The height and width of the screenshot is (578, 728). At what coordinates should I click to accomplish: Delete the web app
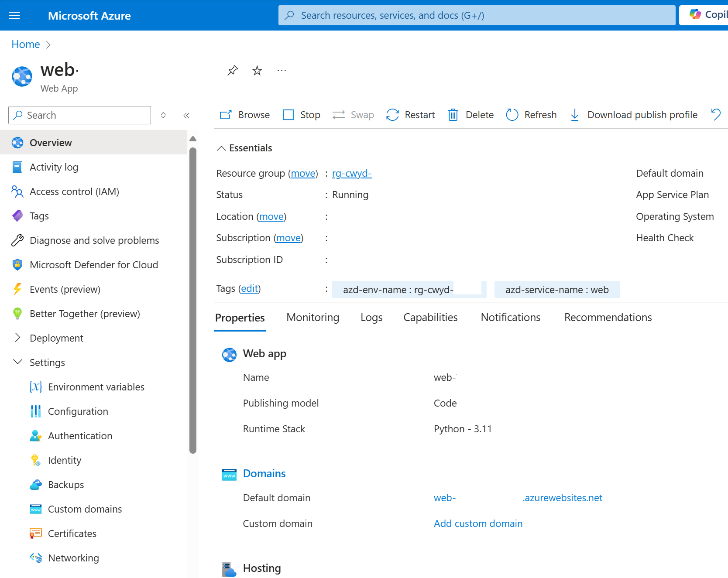click(x=471, y=115)
